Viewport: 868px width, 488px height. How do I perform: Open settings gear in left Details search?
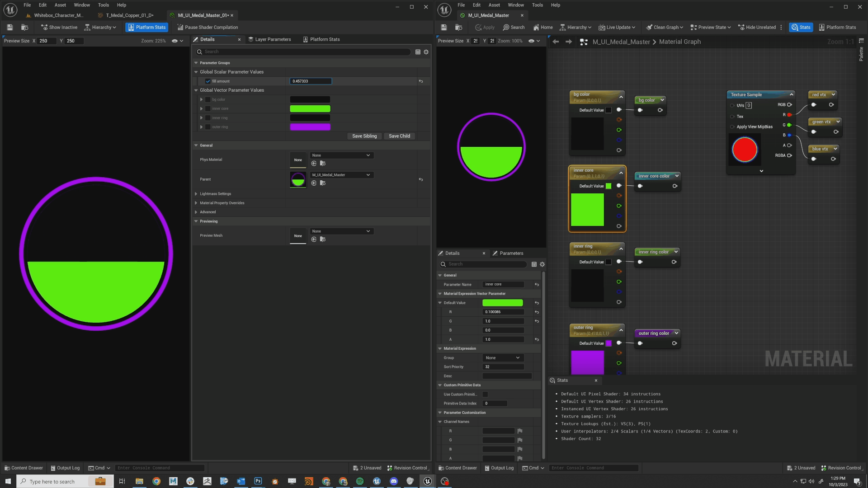click(x=426, y=52)
